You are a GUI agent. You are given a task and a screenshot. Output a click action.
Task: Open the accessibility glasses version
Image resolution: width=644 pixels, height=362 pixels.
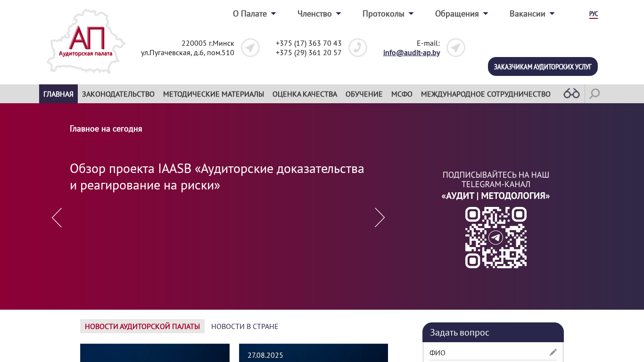[x=571, y=93]
